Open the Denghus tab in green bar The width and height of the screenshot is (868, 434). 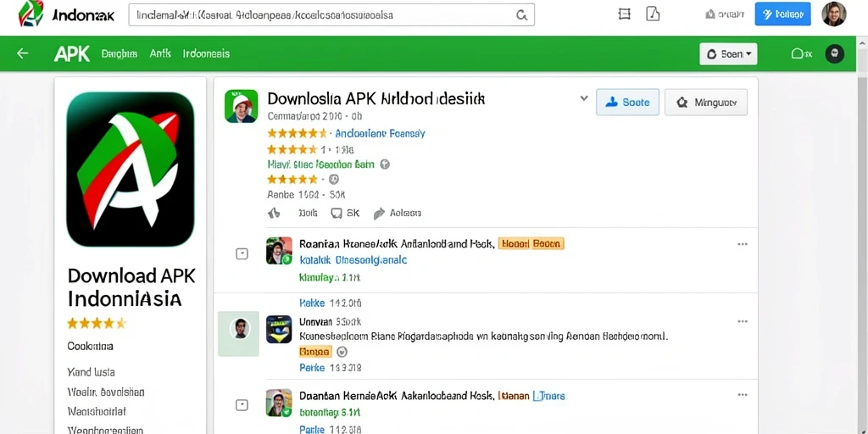click(119, 53)
